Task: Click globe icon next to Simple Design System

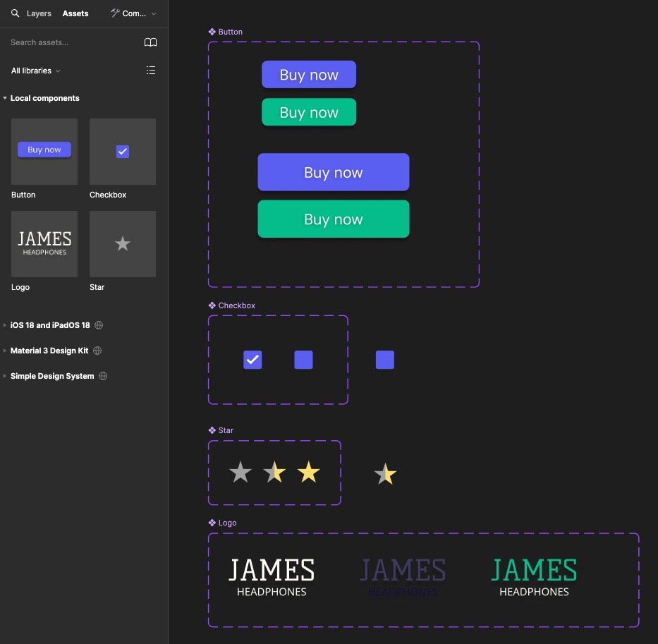Action: (x=103, y=376)
